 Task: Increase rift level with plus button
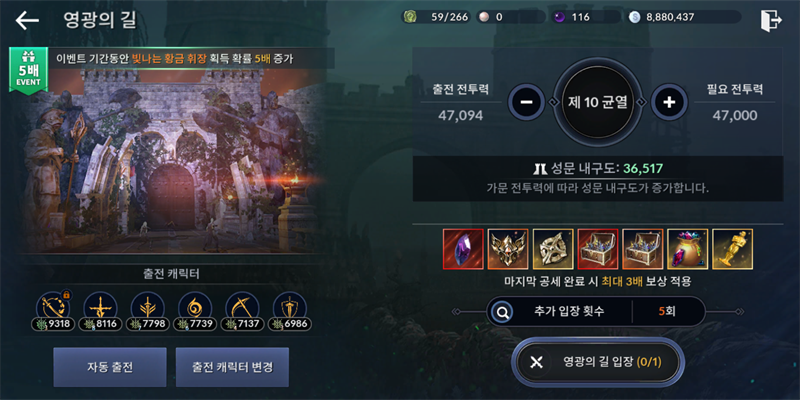pos(669,102)
